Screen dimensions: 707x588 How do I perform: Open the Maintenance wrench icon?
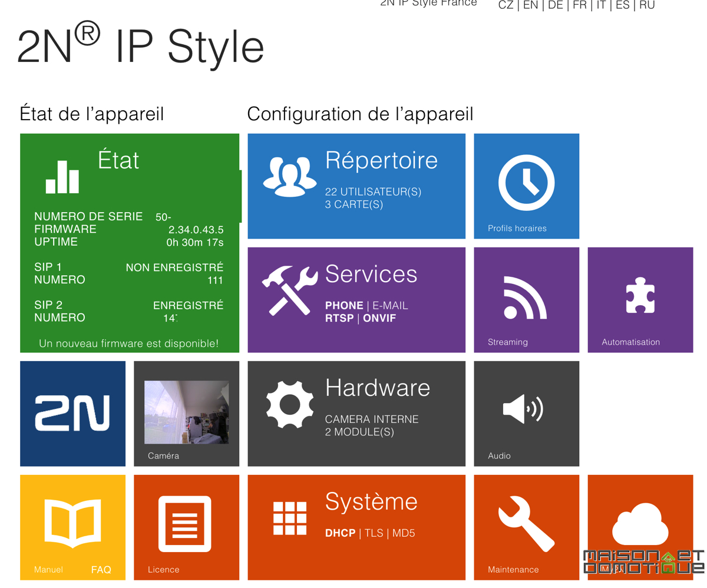coord(526,523)
